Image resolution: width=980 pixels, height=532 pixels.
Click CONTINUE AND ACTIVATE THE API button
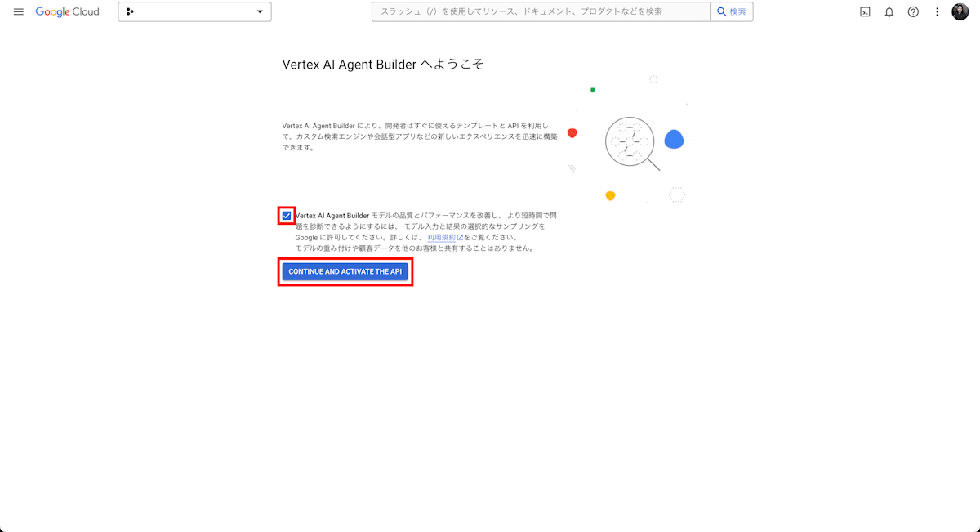345,271
